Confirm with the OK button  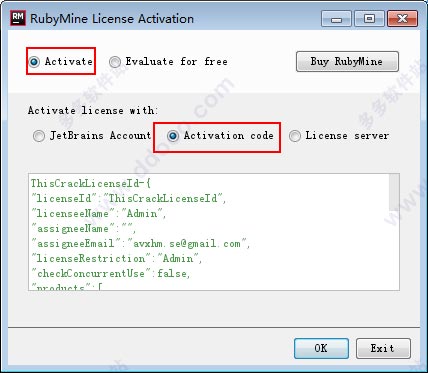(321, 348)
